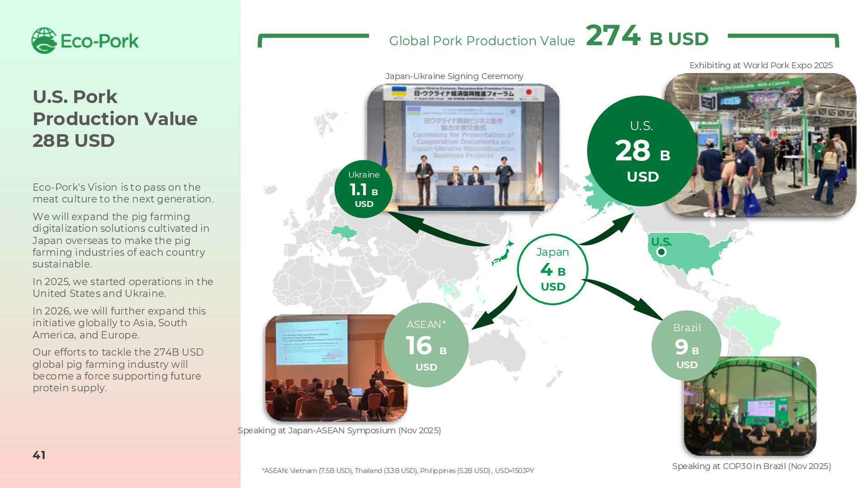Screen dimensions: 868x488
Task: Click the Ukraine 1.1 B USD bubble
Action: tap(363, 189)
